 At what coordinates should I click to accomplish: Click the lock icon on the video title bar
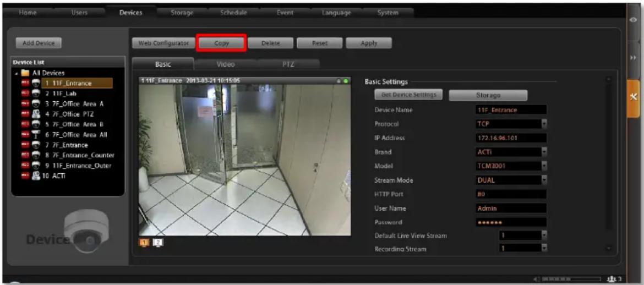(x=339, y=81)
